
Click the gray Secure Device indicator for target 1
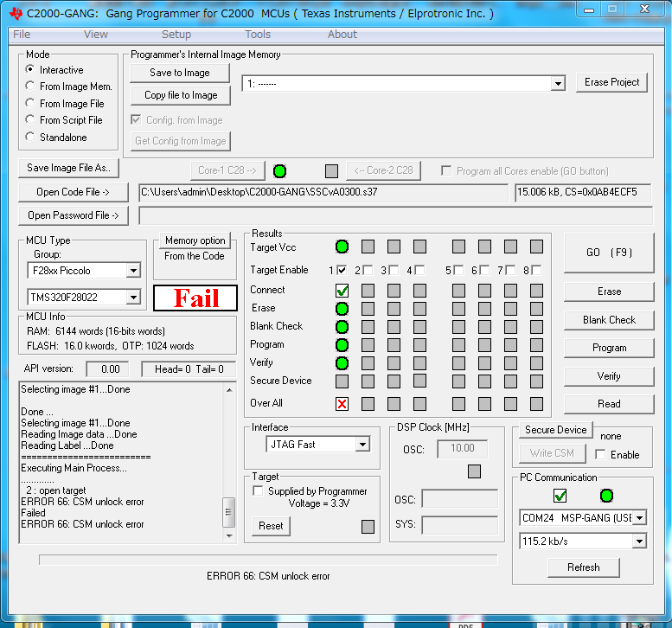342,381
